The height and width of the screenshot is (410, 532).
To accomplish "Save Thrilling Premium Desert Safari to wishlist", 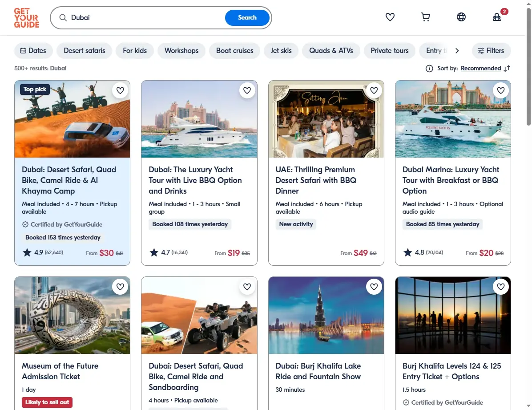I will (374, 90).
